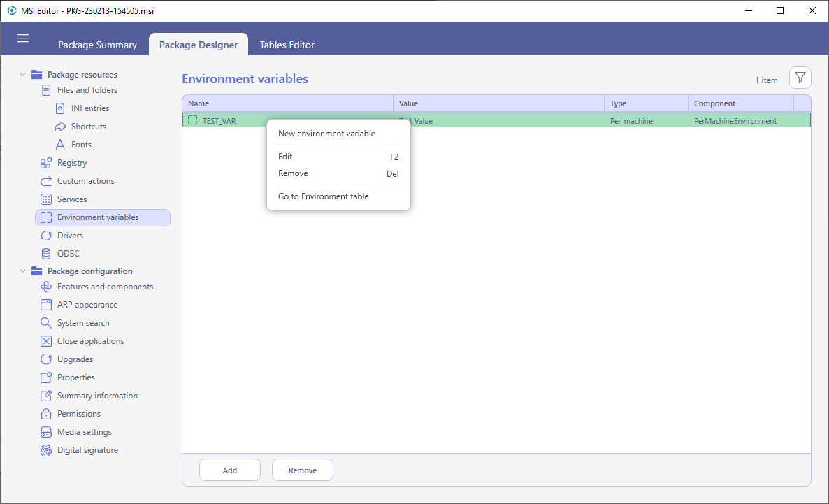Click the TEST_VAR row icon

click(192, 120)
